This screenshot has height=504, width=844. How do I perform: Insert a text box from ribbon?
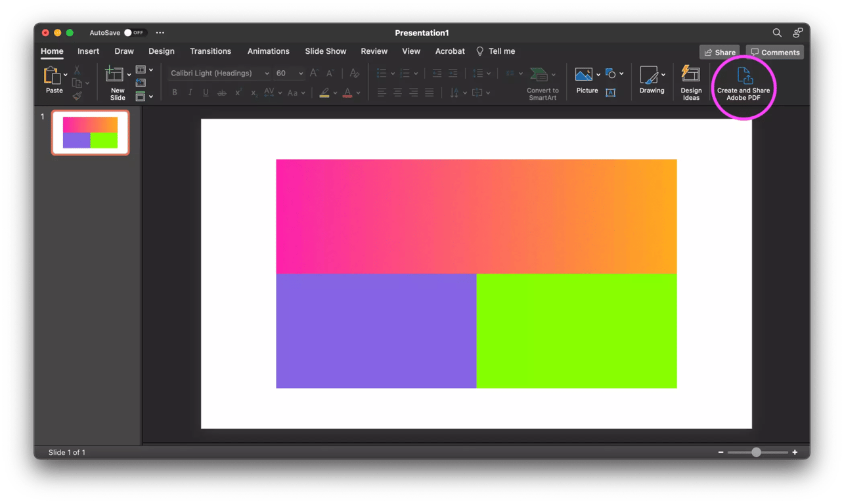[610, 93]
